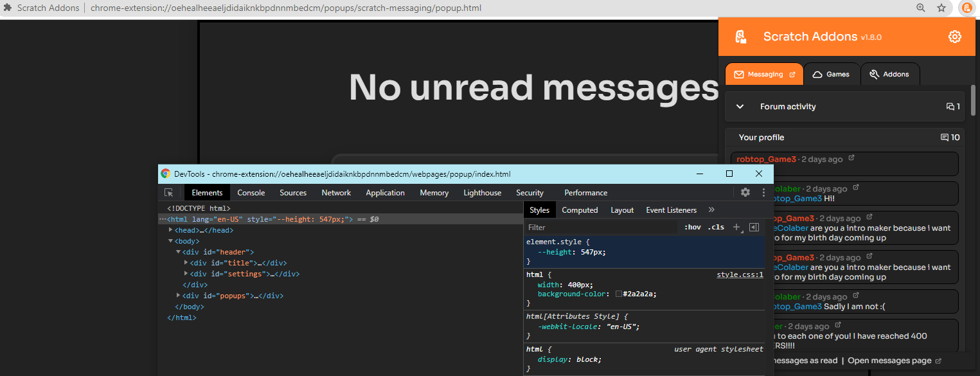980x376 pixels.
Task: Toggle .cls class editor
Action: [716, 227]
